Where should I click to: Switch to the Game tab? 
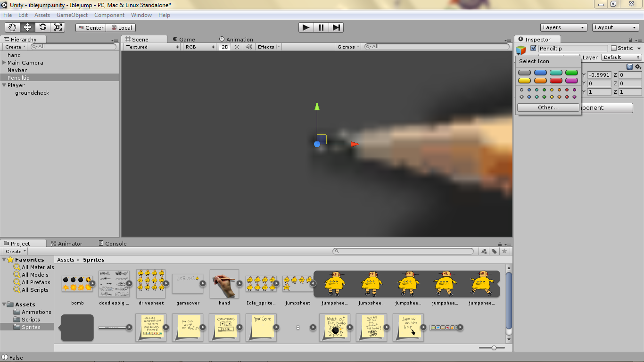pyautogui.click(x=186, y=39)
